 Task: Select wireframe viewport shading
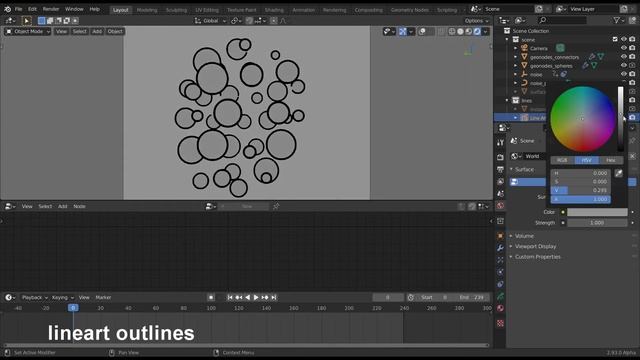(452, 31)
